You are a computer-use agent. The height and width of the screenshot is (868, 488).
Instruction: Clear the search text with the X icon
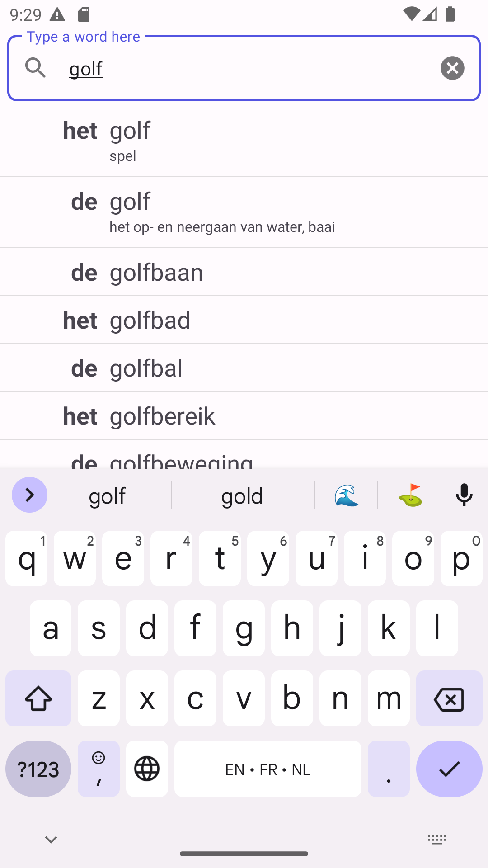click(452, 68)
